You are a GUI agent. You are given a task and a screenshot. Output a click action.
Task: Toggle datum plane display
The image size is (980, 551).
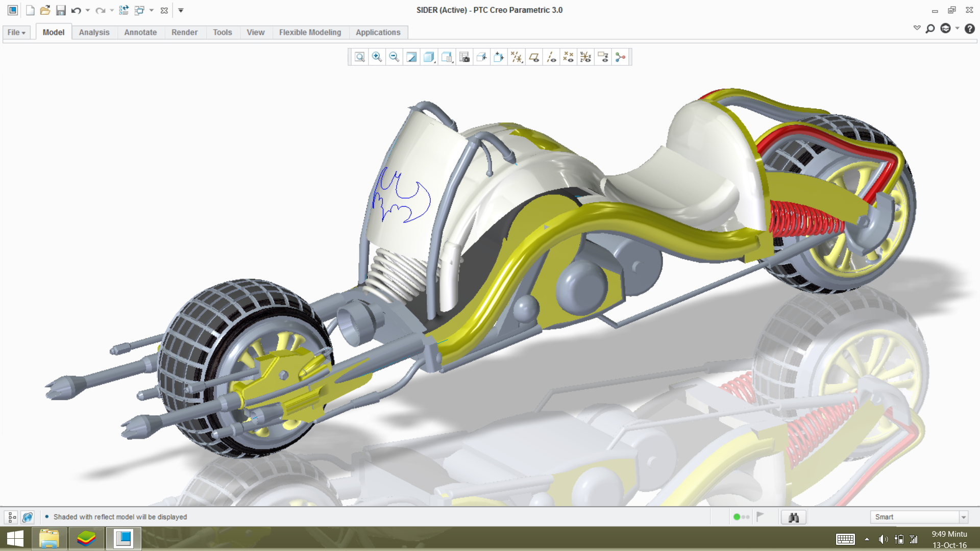pos(534,57)
